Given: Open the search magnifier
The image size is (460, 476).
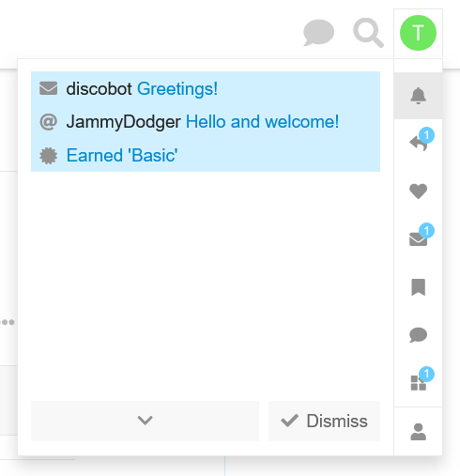Looking at the screenshot, I should (368, 33).
